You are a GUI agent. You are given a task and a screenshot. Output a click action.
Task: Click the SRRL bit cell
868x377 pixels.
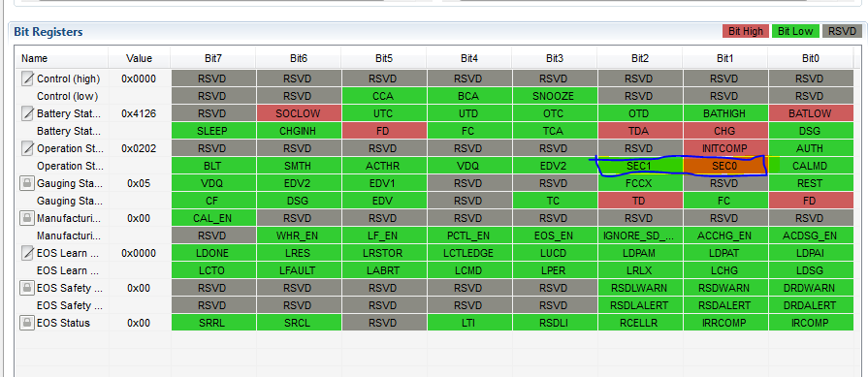pyautogui.click(x=213, y=323)
